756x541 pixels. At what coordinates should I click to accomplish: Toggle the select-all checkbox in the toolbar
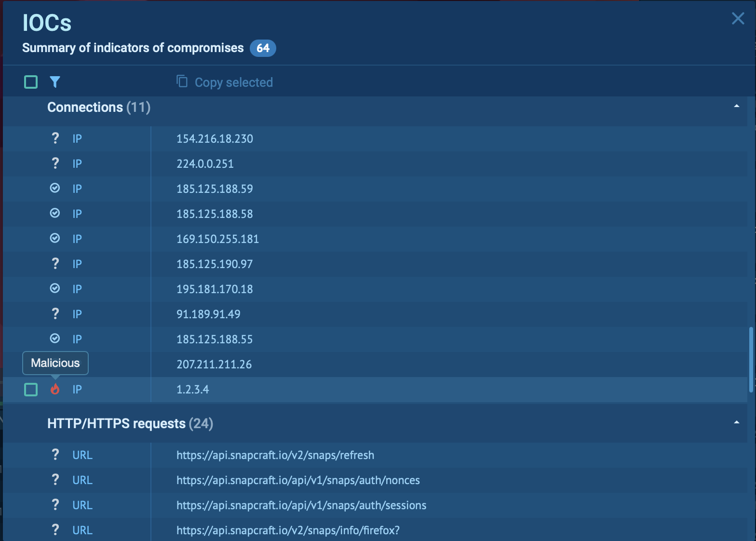pyautogui.click(x=31, y=82)
